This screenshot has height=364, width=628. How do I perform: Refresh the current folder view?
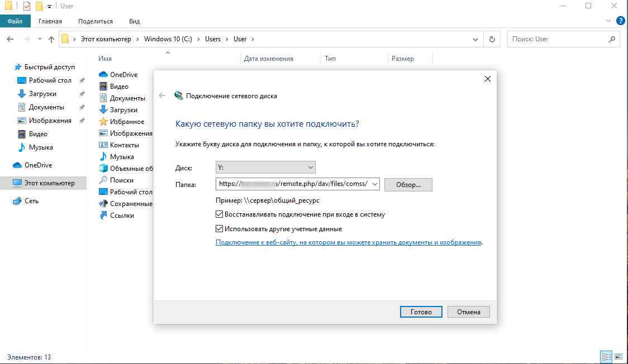(x=492, y=39)
